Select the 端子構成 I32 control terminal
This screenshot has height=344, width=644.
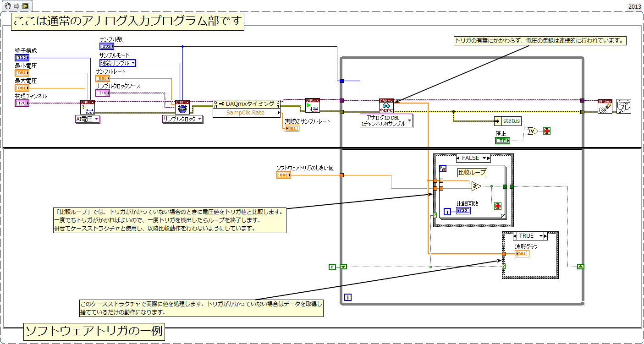click(22, 58)
